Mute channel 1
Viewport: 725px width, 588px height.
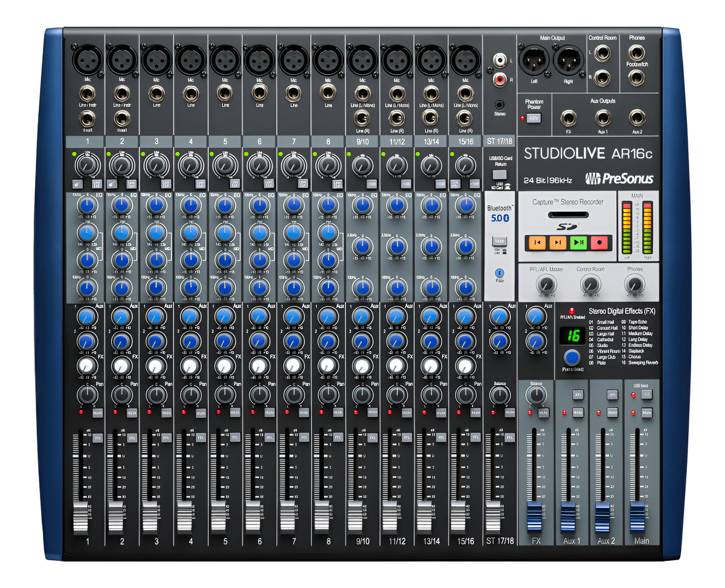(x=98, y=413)
